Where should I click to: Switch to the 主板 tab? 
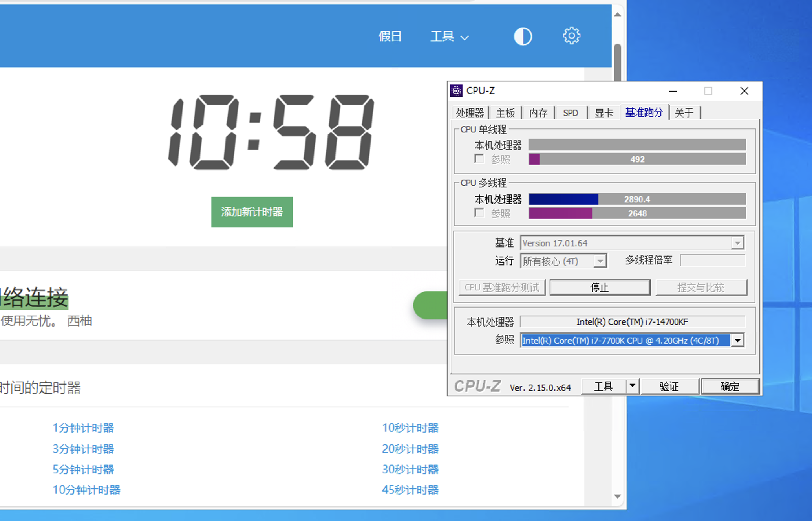[x=505, y=113]
